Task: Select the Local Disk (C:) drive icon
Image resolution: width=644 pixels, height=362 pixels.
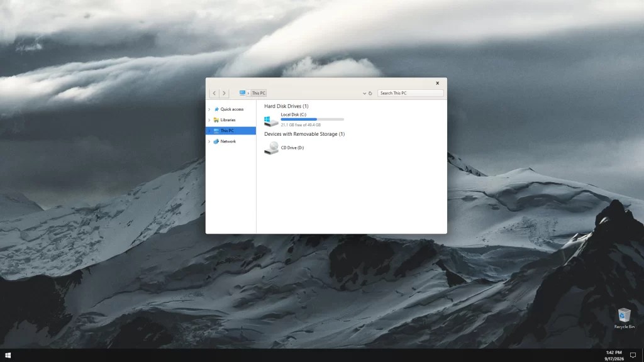Action: click(x=271, y=121)
